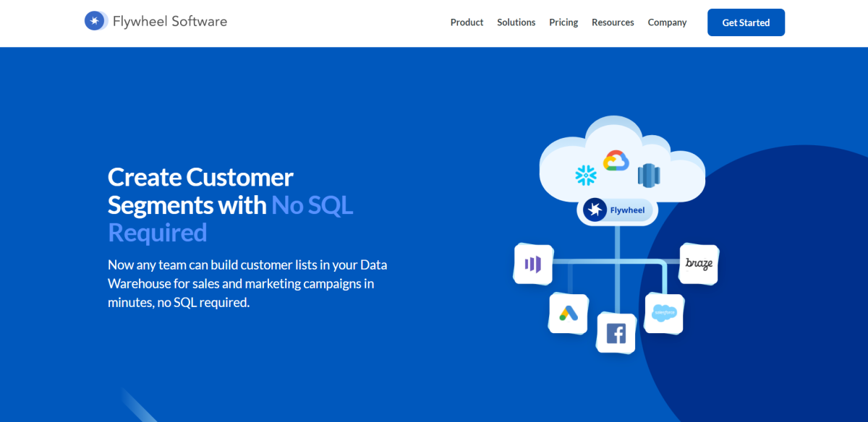Open the Product menu
Viewport: 868px width, 422px height.
[467, 22]
